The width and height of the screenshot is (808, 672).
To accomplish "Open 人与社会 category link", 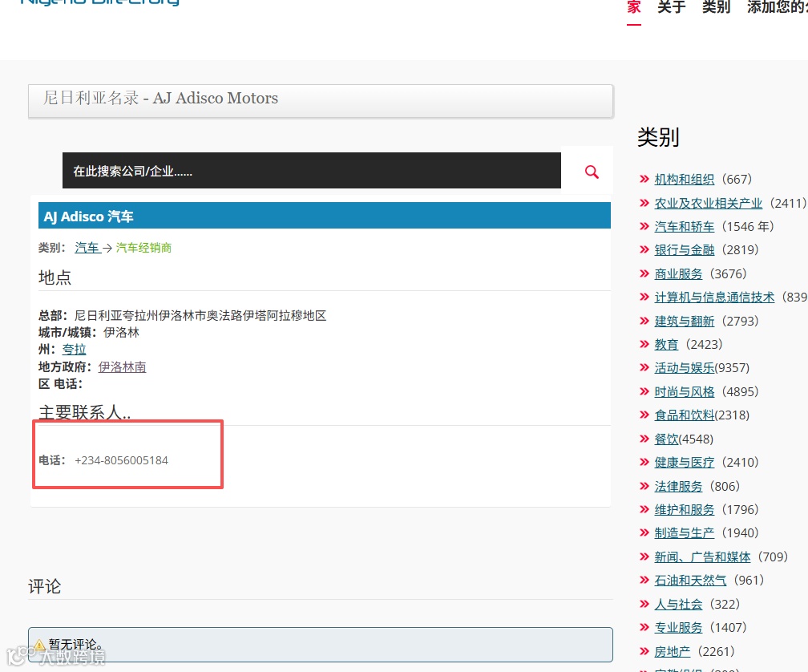I will tap(678, 604).
